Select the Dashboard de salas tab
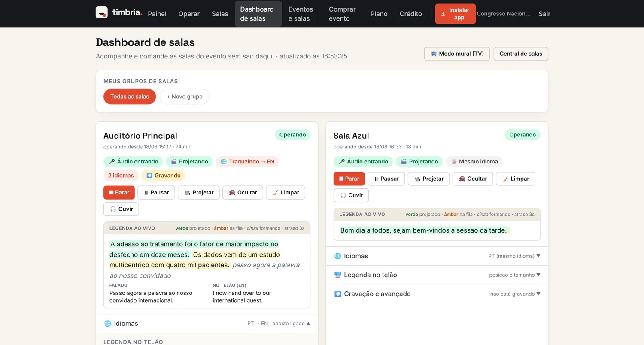The height and width of the screenshot is (345, 644). 258,14
